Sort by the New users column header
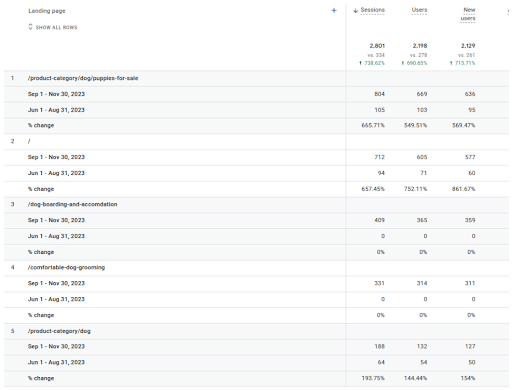The width and height of the screenshot is (512, 390). click(468, 14)
